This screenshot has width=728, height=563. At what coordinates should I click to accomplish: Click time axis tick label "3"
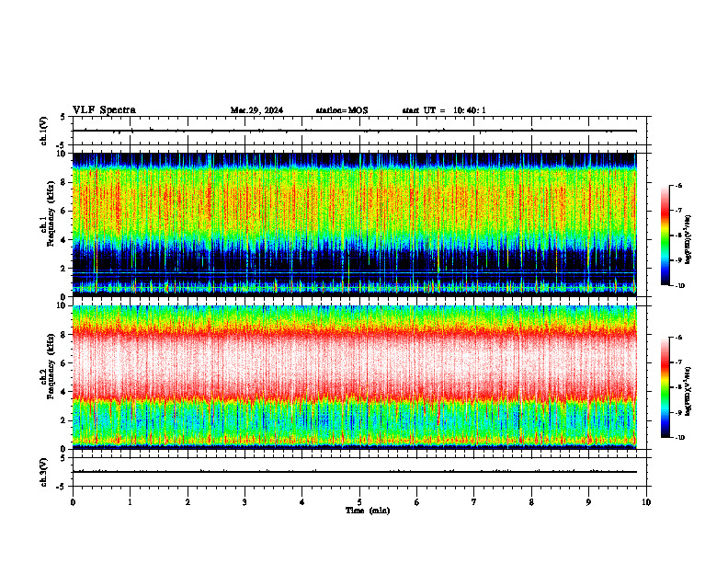pos(245,502)
